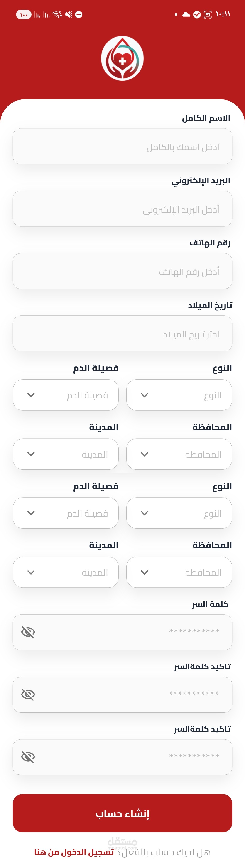Show password in the كلمة السر field

click(28, 632)
